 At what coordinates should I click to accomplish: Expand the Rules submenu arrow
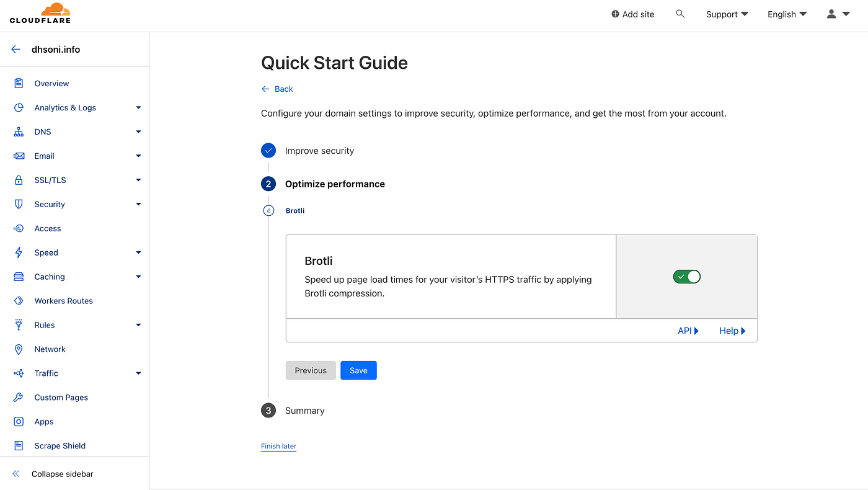click(138, 325)
